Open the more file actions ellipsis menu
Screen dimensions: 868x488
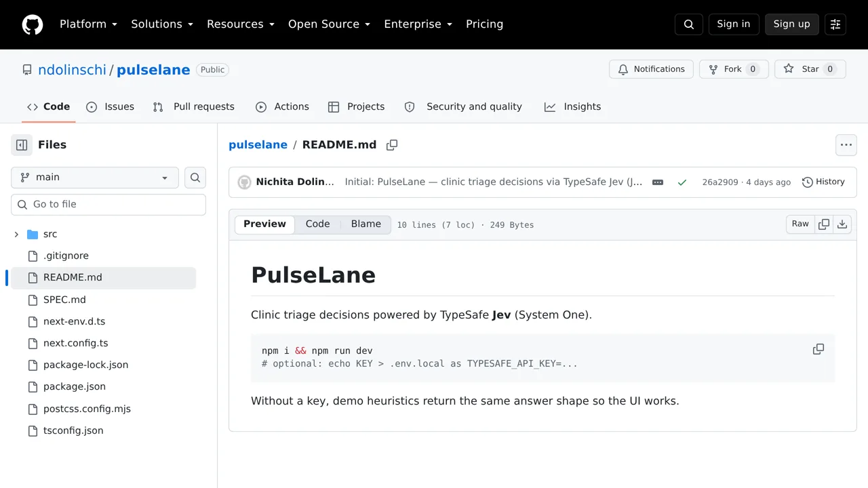pos(846,144)
